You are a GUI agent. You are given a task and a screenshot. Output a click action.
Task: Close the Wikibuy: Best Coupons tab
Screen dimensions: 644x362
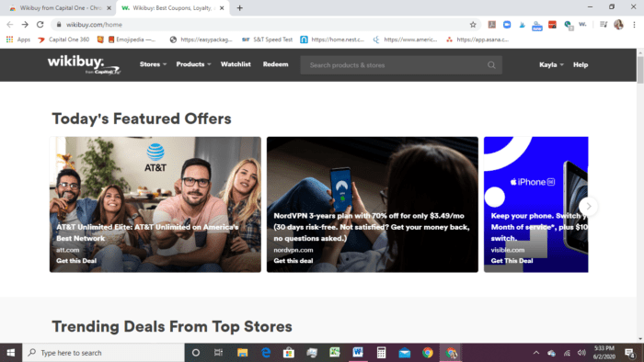pyautogui.click(x=222, y=7)
